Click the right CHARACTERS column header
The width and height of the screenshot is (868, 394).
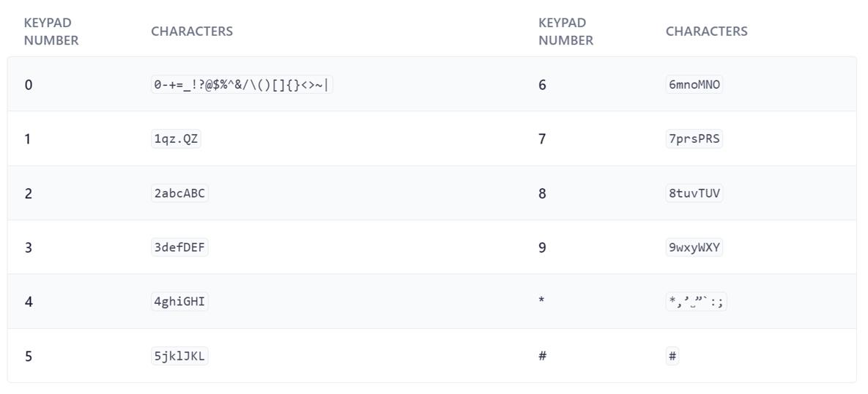click(x=706, y=31)
